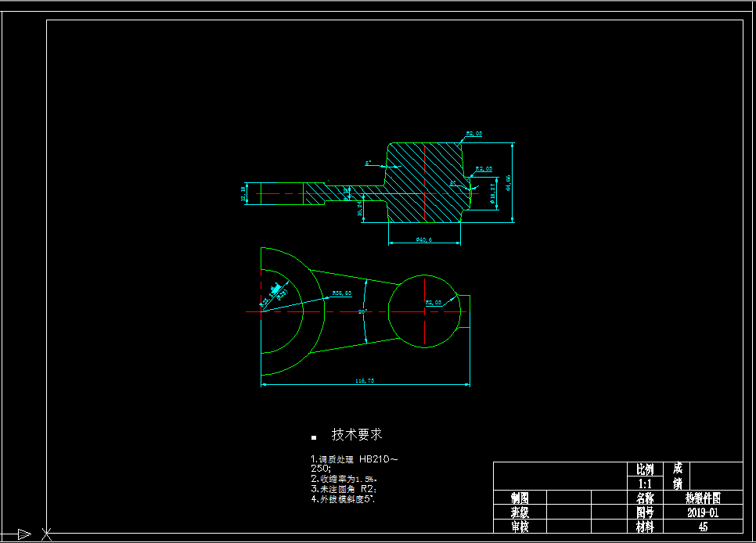Select the title block cell 审核
This screenshot has width=756, height=543.
520,527
